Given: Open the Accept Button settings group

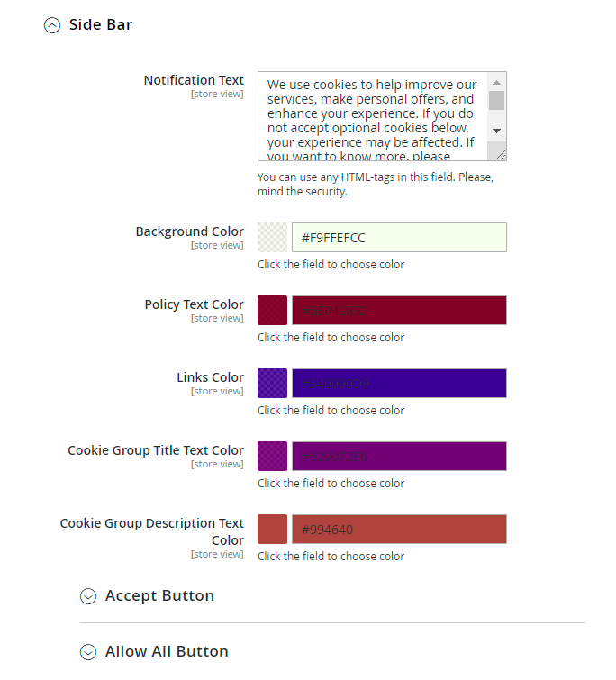Looking at the screenshot, I should pyautogui.click(x=159, y=596).
